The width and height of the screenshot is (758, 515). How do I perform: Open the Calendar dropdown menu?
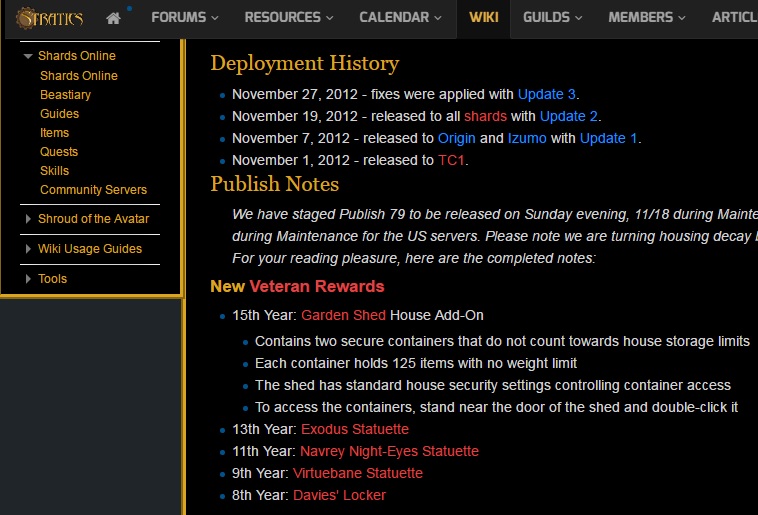400,17
